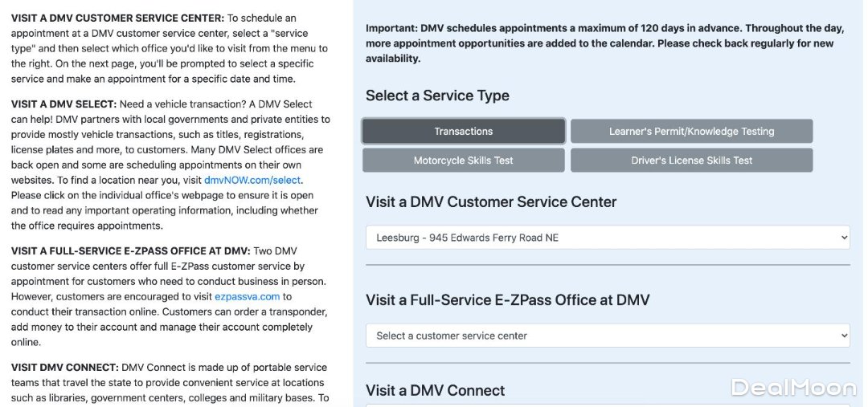The width and height of the screenshot is (868, 407).
Task: Click the 'Visit a DMV Connect' heading
Action: pyautogui.click(x=435, y=390)
